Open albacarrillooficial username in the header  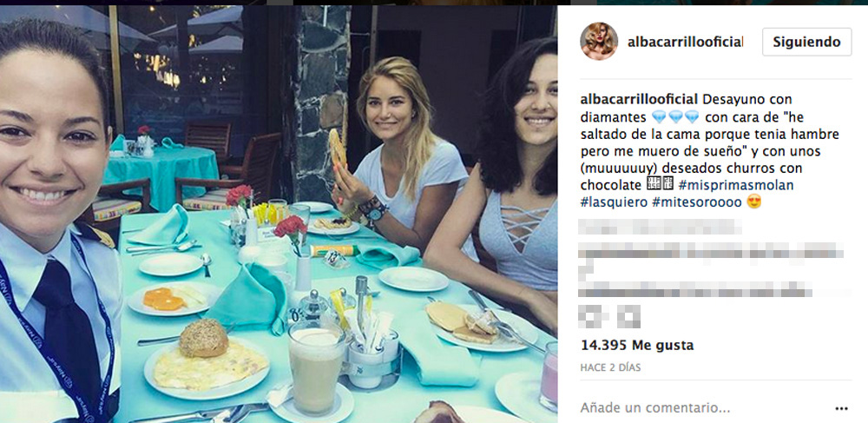coord(685,42)
